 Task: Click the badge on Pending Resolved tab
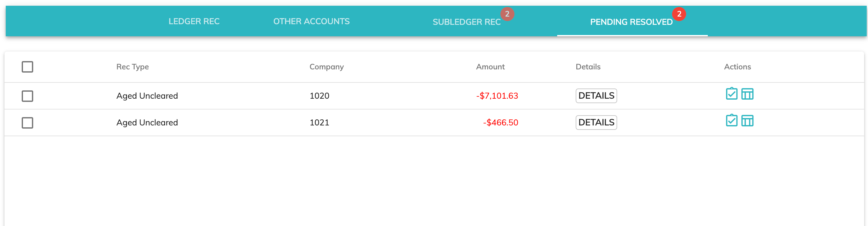point(679,14)
